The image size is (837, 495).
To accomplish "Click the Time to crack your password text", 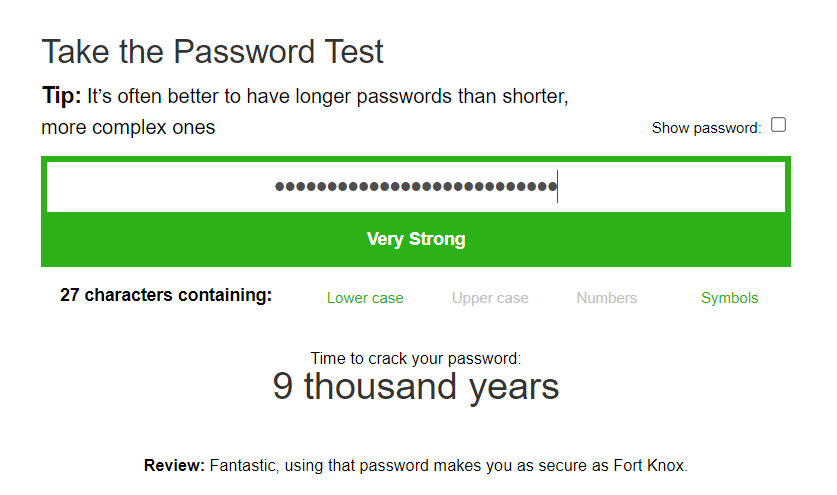I will point(416,358).
